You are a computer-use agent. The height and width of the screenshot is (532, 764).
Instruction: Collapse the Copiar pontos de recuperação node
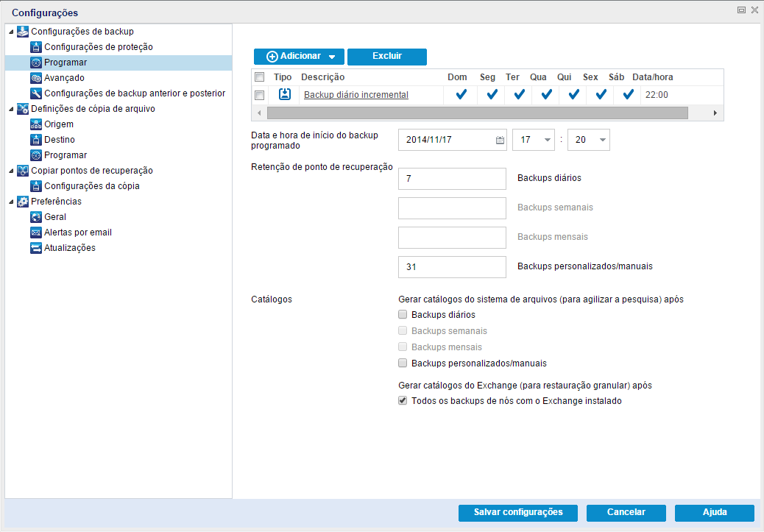11,171
